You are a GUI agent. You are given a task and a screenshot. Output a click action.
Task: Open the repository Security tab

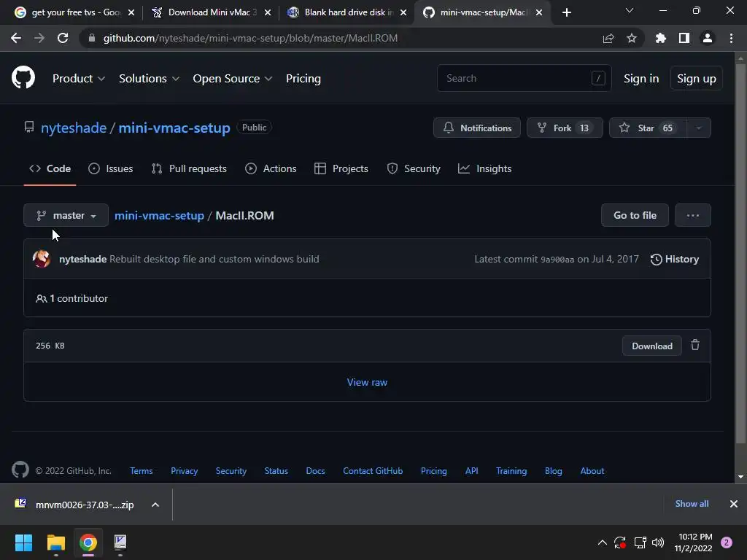click(414, 168)
